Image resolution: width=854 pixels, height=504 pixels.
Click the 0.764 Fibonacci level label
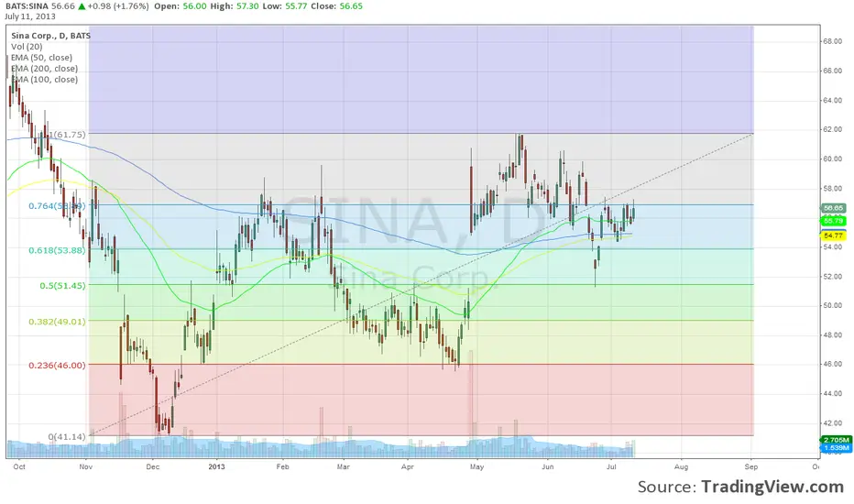click(x=57, y=206)
